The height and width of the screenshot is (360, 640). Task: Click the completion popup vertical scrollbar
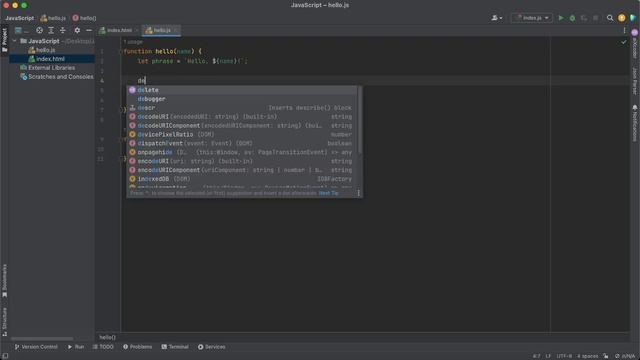click(360, 120)
